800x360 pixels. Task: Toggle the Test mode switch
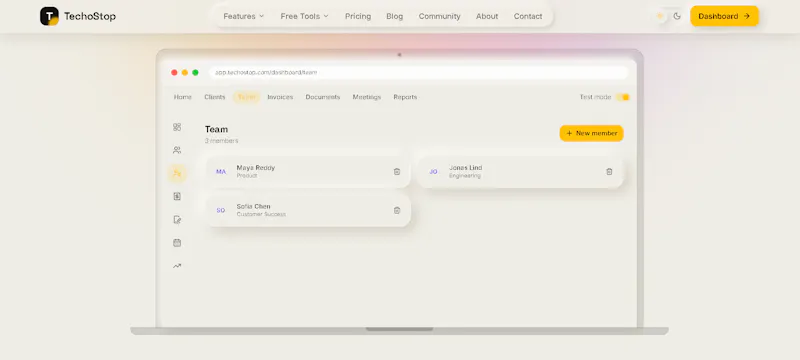623,97
